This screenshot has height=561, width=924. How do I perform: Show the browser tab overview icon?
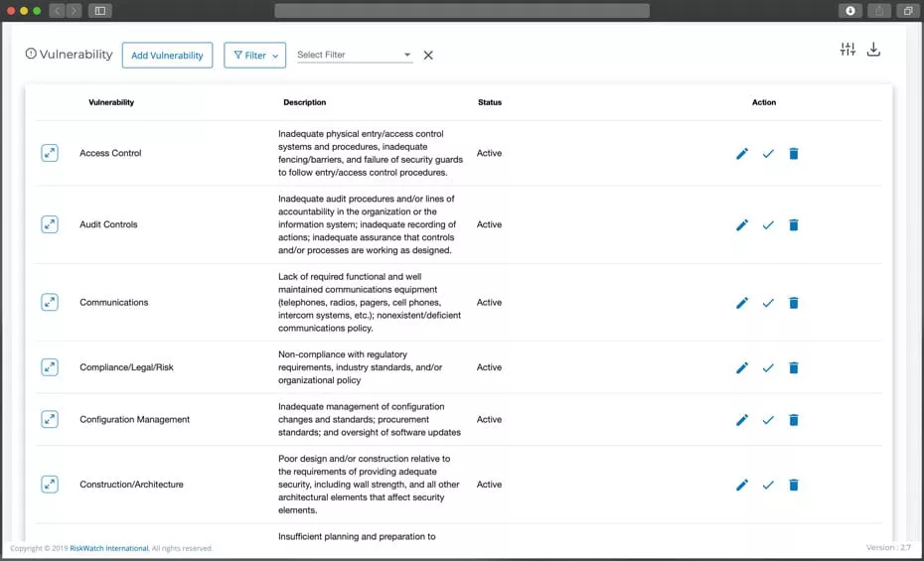[908, 11]
